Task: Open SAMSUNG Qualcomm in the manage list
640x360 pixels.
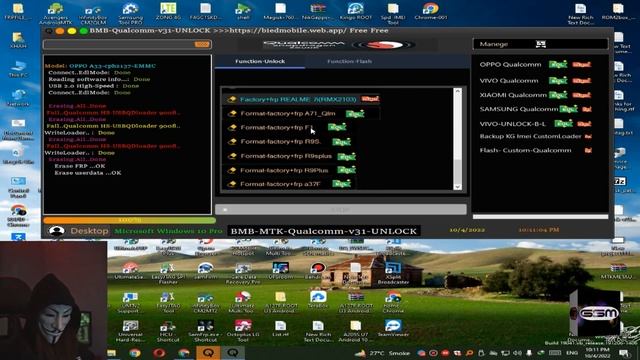Action: (519, 109)
